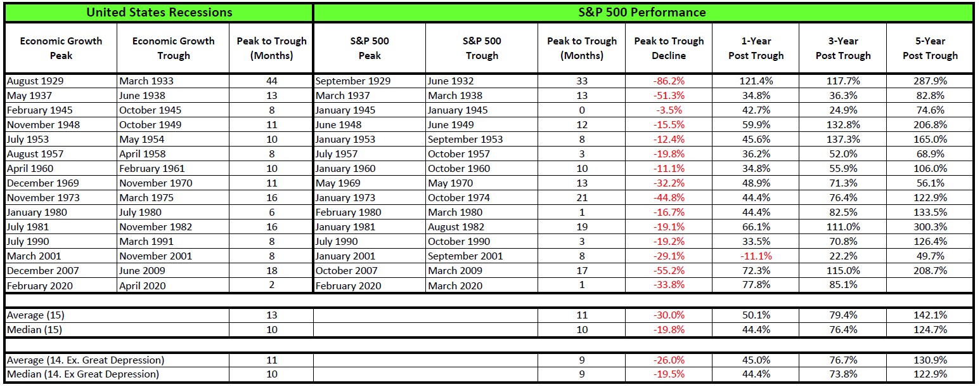Click the 300.3% five-year return cell
This screenshot has height=387, width=980.
pyautogui.click(x=930, y=227)
